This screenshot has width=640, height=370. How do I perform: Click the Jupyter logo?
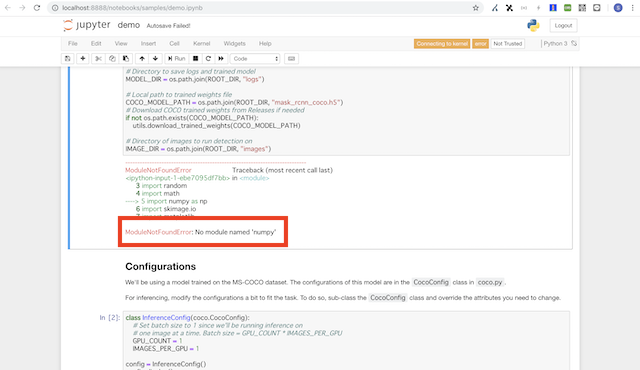87,25
